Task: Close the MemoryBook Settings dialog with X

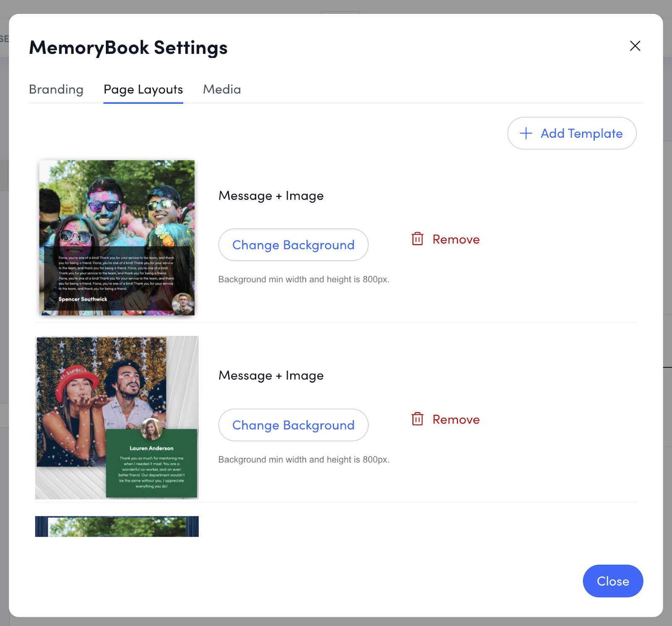Action: pyautogui.click(x=635, y=46)
